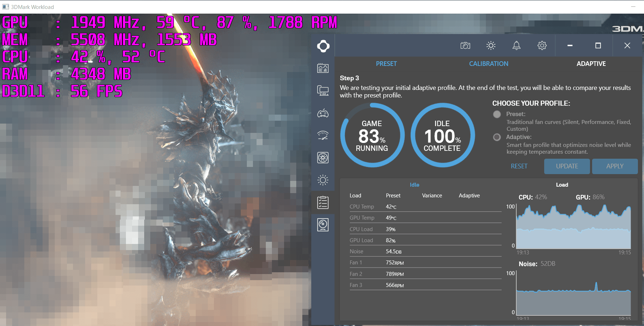Switch to the PRESET tab

[x=386, y=64]
